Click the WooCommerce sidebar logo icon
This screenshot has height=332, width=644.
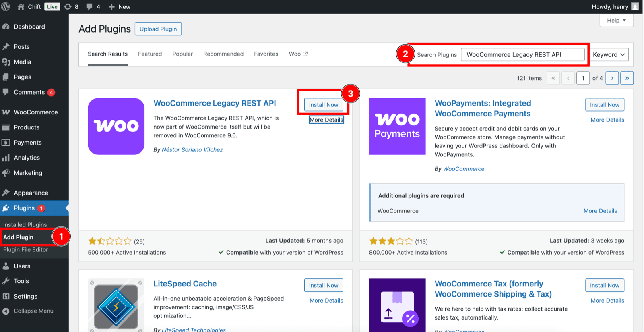tap(6, 112)
